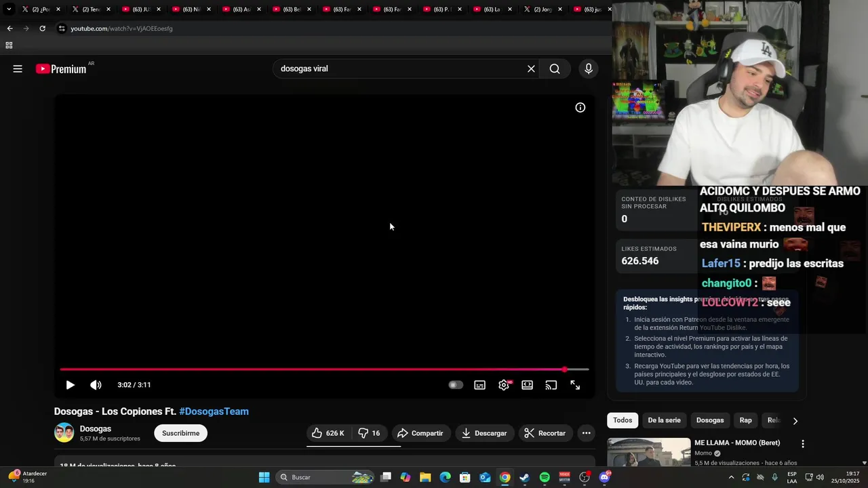Click the Suscribirme button

point(180,433)
